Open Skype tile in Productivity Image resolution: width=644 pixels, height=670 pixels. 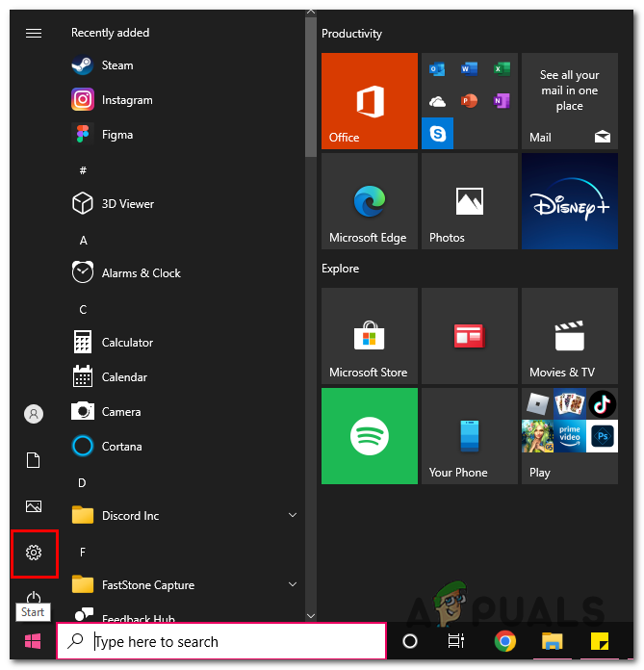tap(437, 133)
